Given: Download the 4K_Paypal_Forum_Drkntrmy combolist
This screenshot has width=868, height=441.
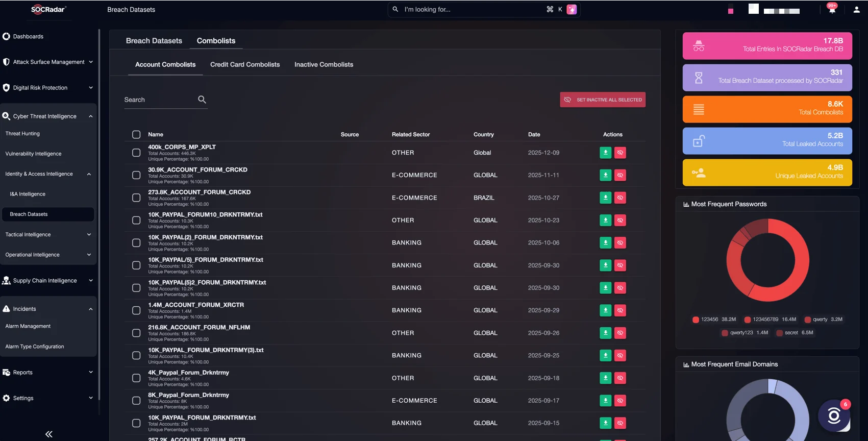Looking at the screenshot, I should [605, 378].
